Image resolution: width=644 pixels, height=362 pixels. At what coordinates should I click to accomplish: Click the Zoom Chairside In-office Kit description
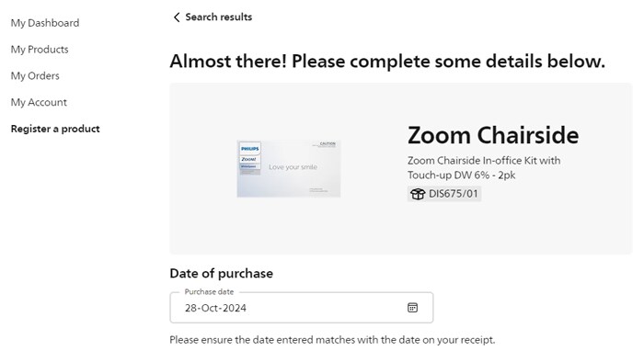[x=484, y=167]
